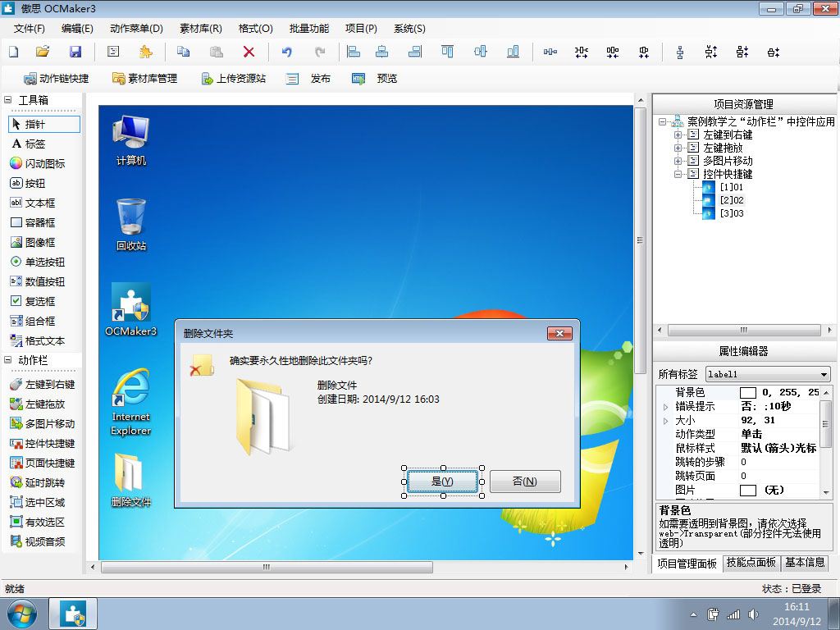Click the 预览 preview button
Viewport: 840px width, 630px height.
pos(374,79)
